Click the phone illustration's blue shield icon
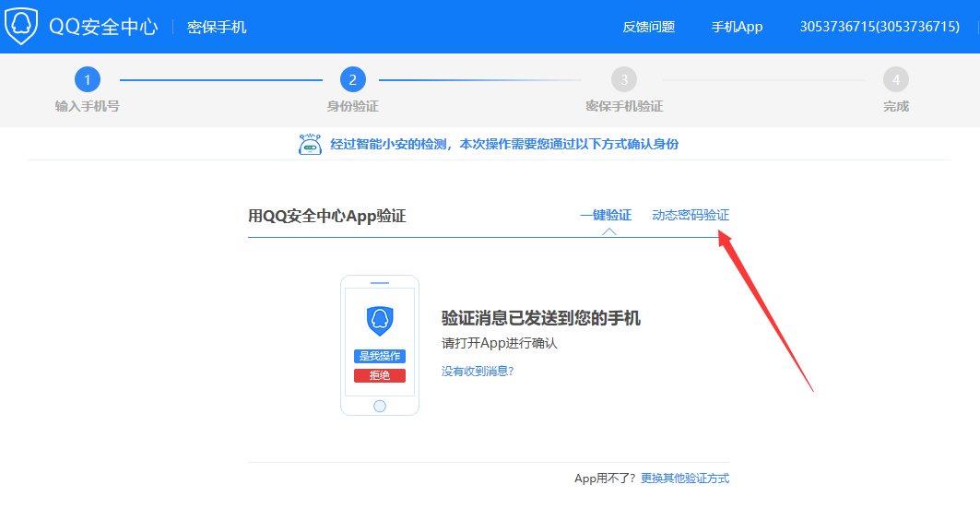980x520 pixels. [x=380, y=321]
